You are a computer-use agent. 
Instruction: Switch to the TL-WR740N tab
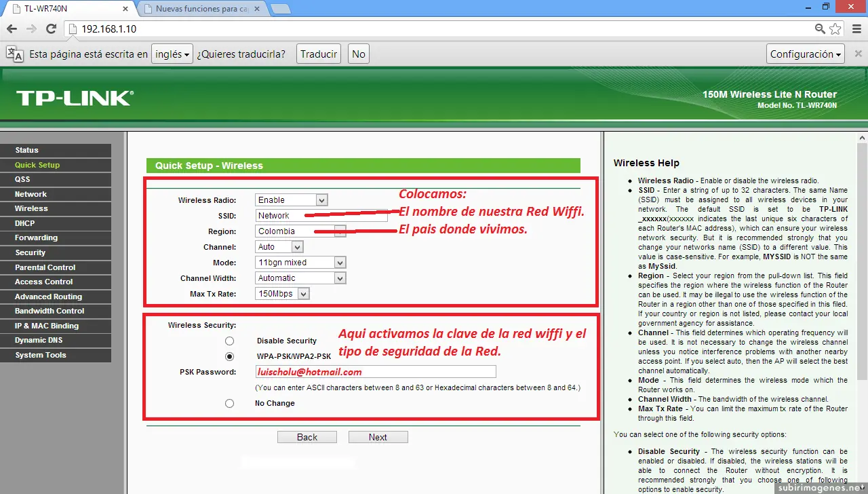pos(68,9)
